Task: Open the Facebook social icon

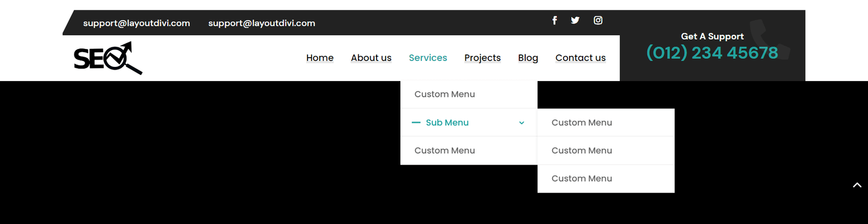Action: 554,20
